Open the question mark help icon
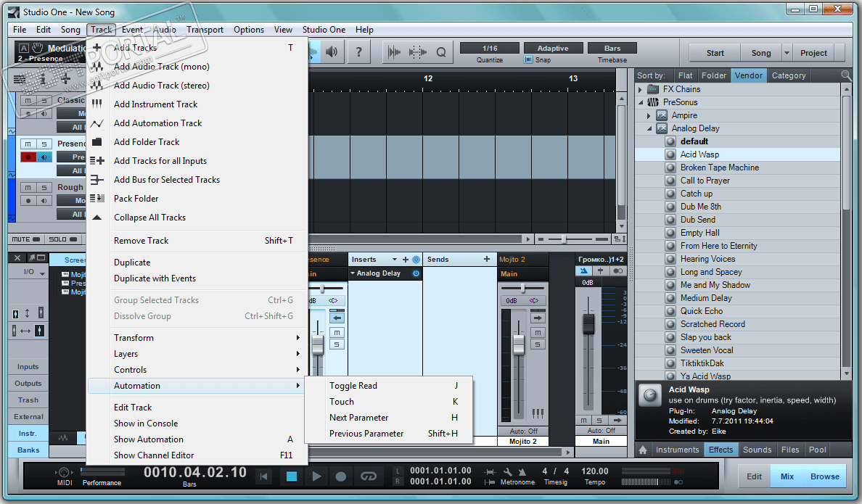Viewport: 862px width, 504px height. pyautogui.click(x=359, y=51)
